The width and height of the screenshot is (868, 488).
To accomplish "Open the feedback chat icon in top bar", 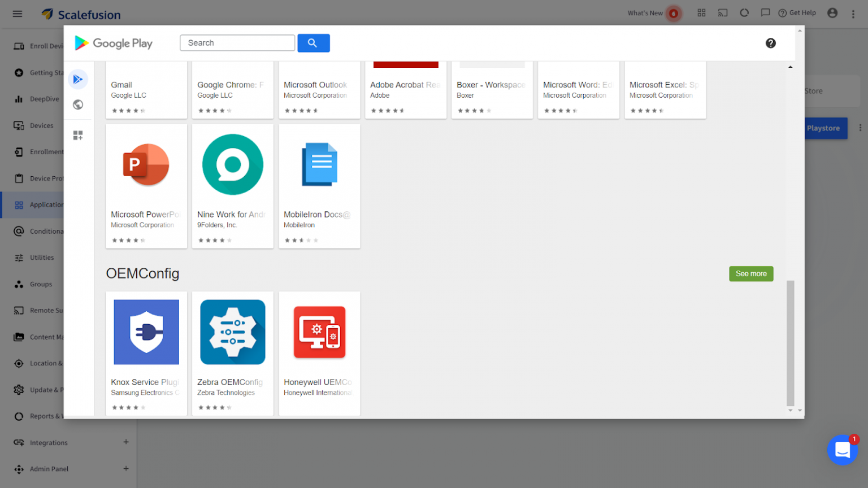I will click(x=765, y=12).
